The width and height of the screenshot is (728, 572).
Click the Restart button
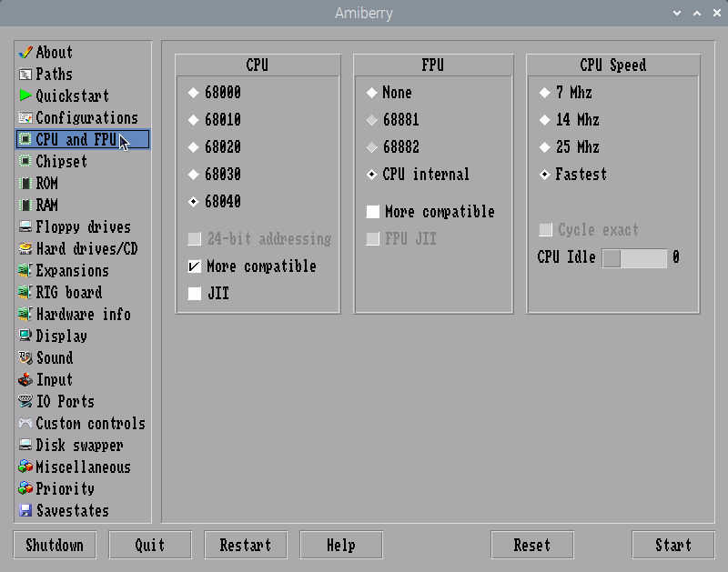[246, 545]
